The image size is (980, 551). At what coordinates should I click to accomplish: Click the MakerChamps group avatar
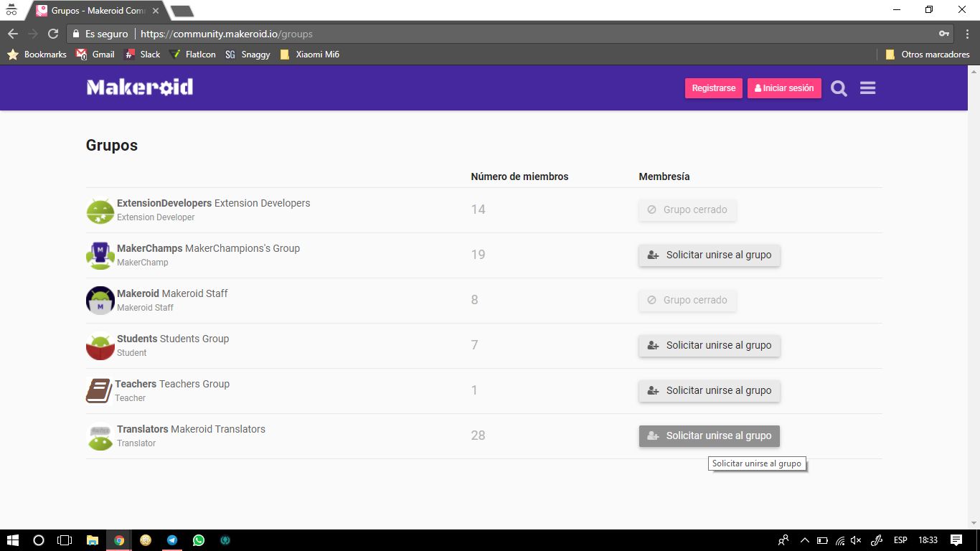point(100,255)
